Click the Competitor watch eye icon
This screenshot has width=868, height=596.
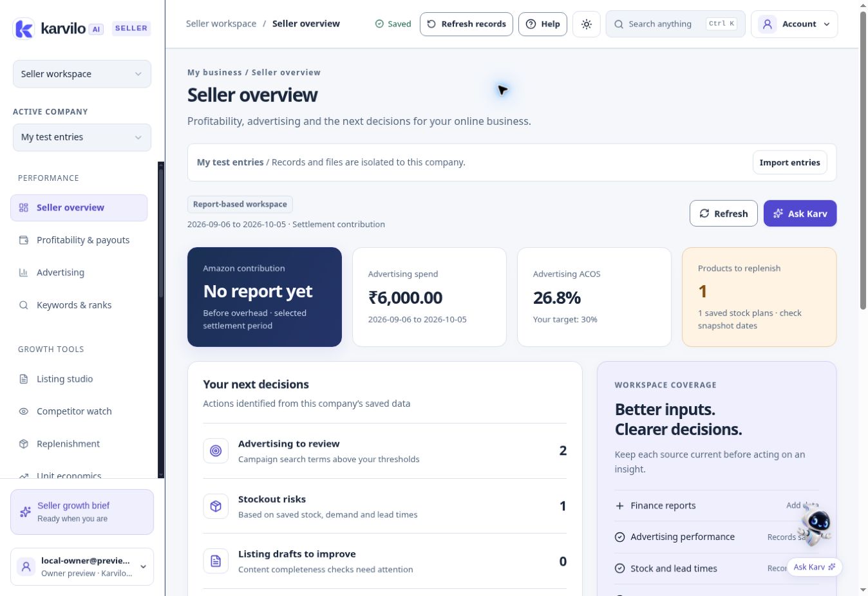(24, 411)
